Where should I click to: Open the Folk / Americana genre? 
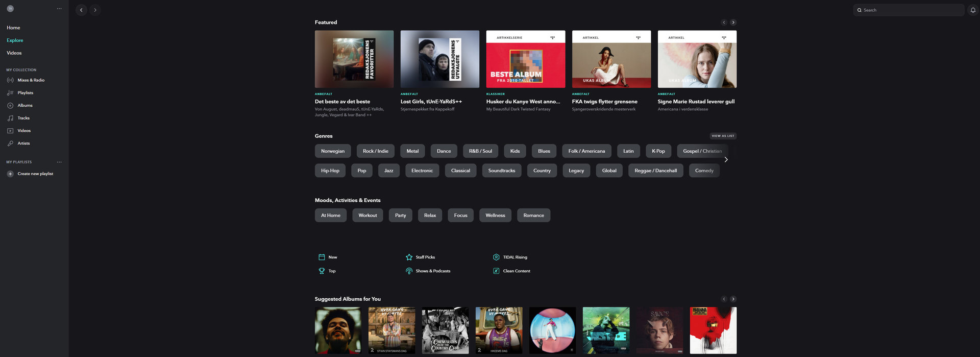pos(586,151)
